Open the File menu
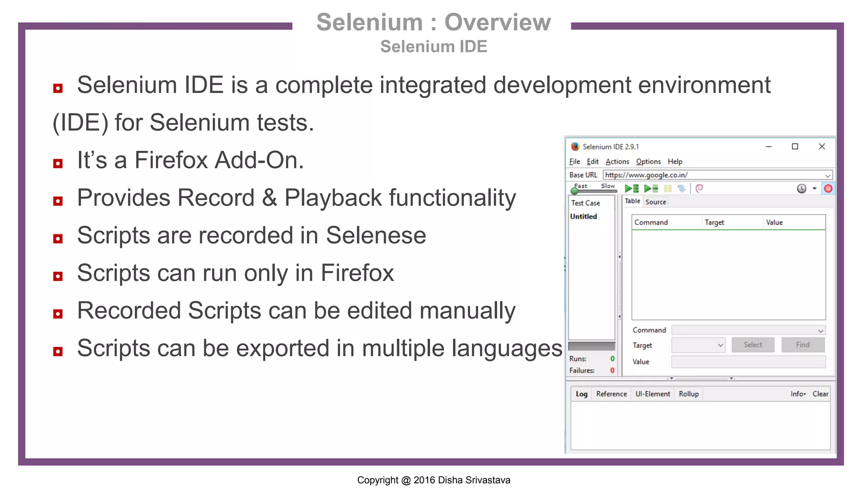The image size is (868, 488). click(x=575, y=161)
